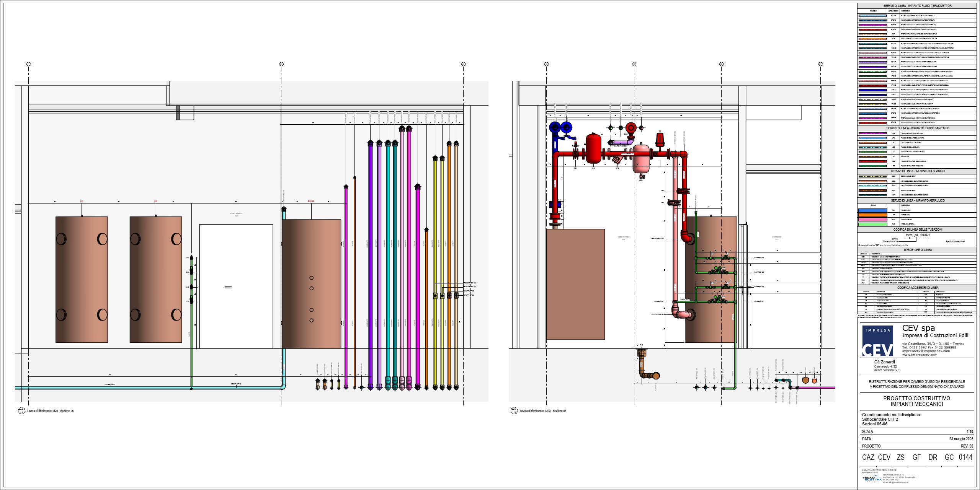This screenshot has height=490, width=980.
Task: Click the Codifica Accessori di Linea header
Action: click(x=917, y=288)
